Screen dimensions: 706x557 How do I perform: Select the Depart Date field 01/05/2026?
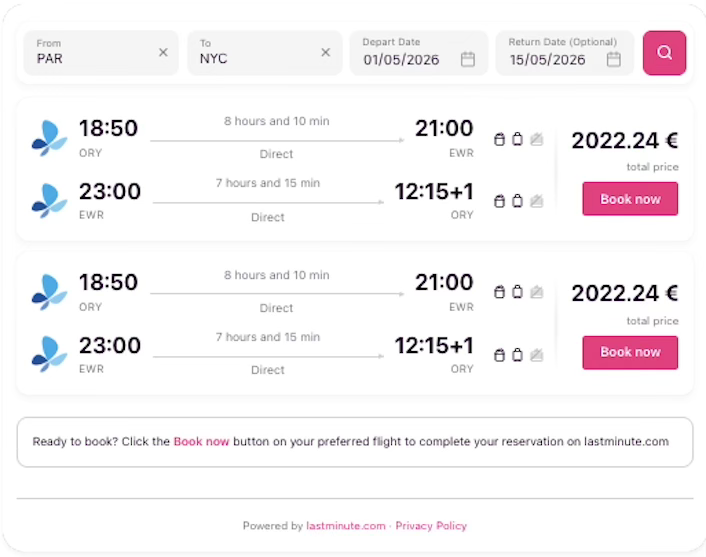point(402,60)
